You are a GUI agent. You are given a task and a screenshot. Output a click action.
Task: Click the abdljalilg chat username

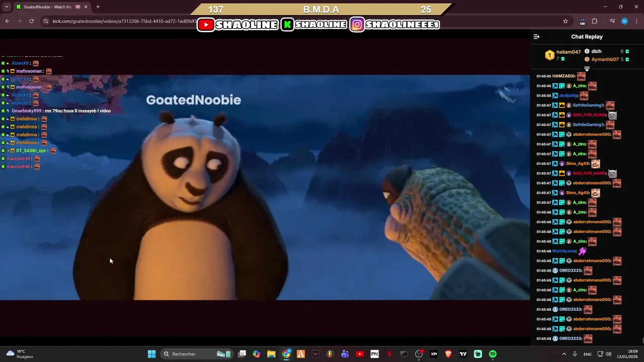pyautogui.click(x=568, y=96)
